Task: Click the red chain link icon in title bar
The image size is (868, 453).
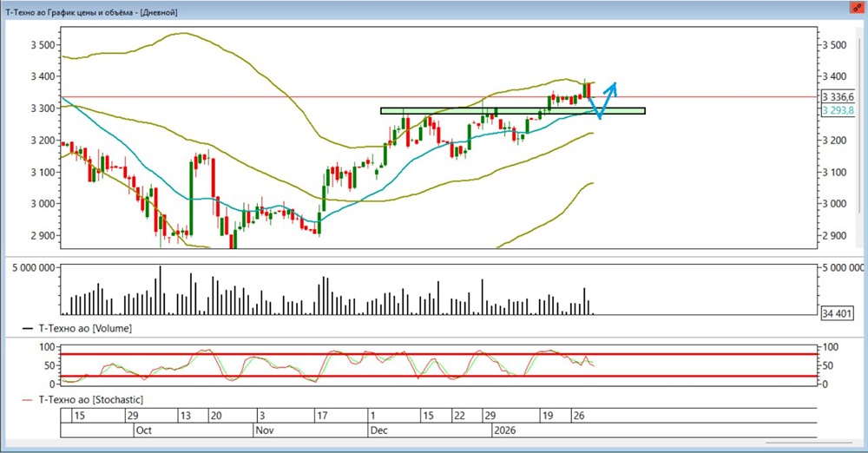Action: pos(857,9)
